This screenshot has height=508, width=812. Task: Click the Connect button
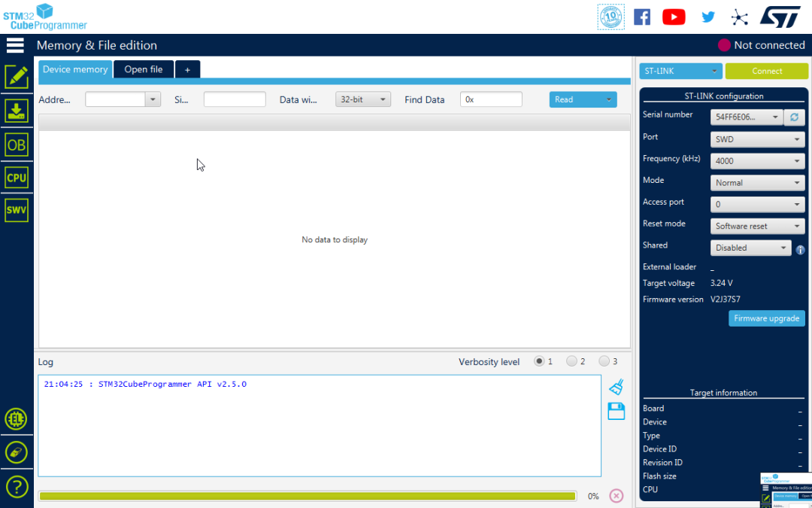[x=766, y=71]
